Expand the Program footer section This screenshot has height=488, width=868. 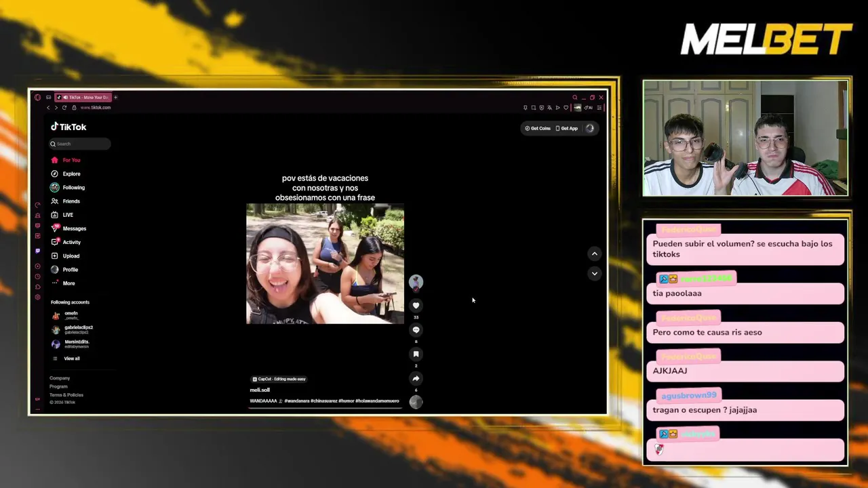[58, 386]
